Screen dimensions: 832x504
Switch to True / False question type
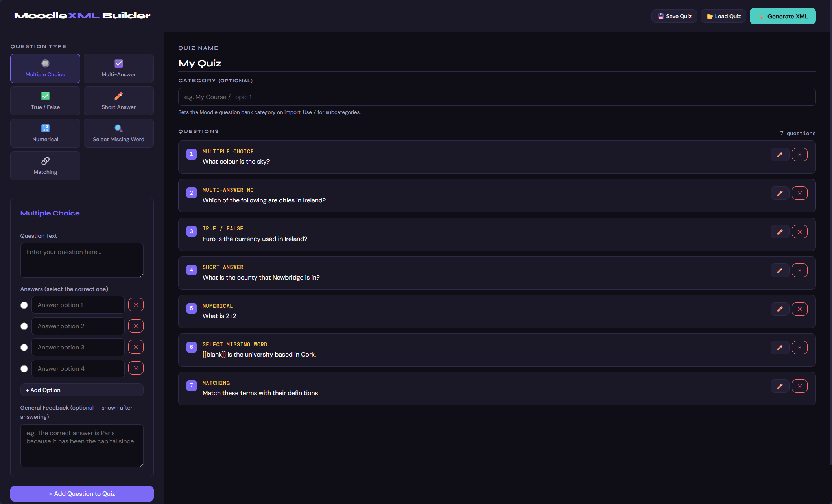[x=45, y=101]
